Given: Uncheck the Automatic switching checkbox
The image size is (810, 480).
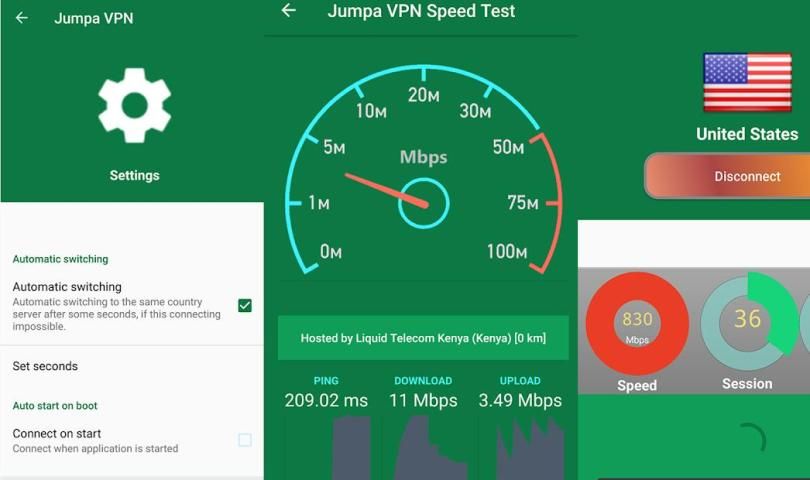Looking at the screenshot, I should click(x=245, y=305).
